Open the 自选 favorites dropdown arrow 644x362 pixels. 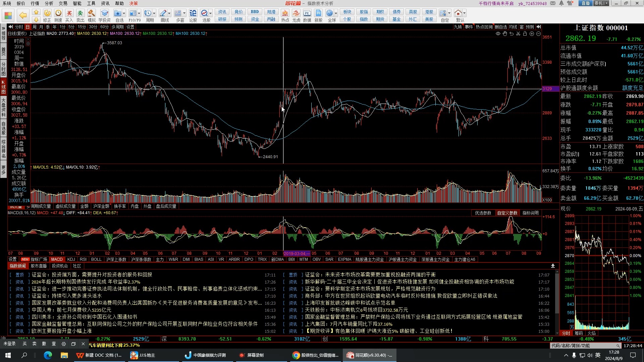124,13
